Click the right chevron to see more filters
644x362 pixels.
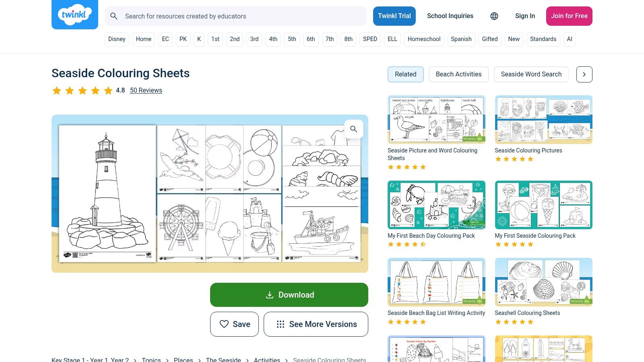pos(584,74)
